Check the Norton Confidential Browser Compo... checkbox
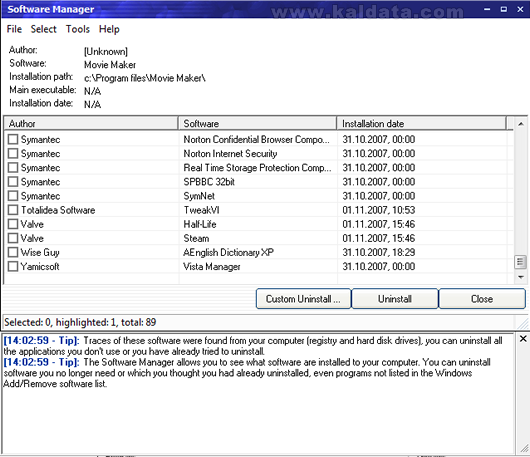Screen dimensions: 530x457 13,139
